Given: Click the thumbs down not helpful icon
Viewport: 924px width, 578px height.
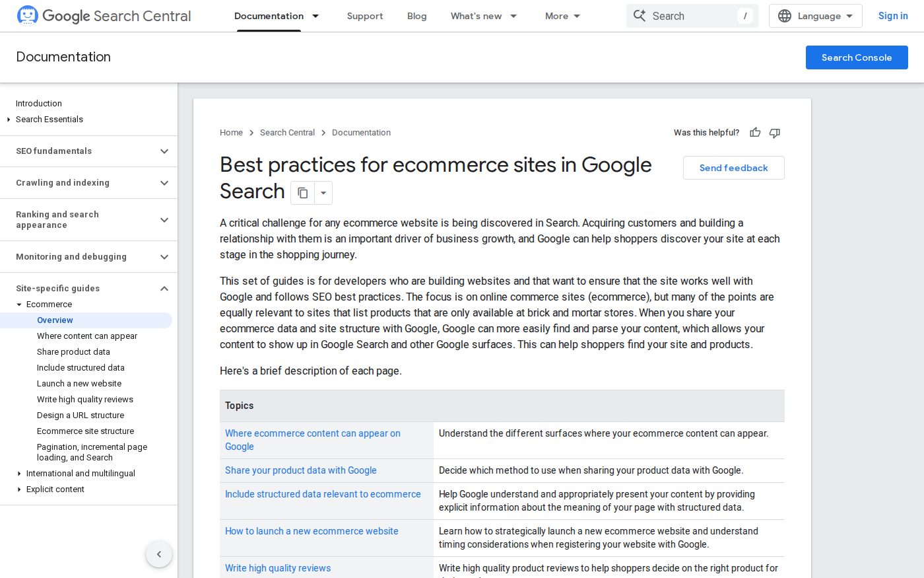Looking at the screenshot, I should (775, 133).
